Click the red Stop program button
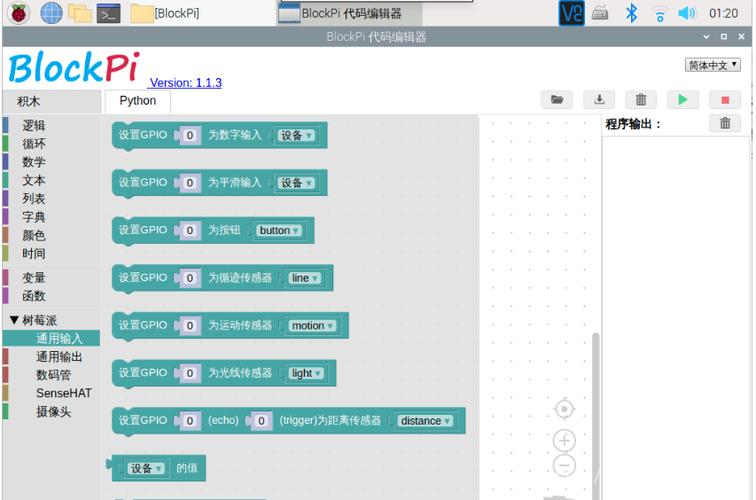This screenshot has width=756, height=500. coord(724,100)
